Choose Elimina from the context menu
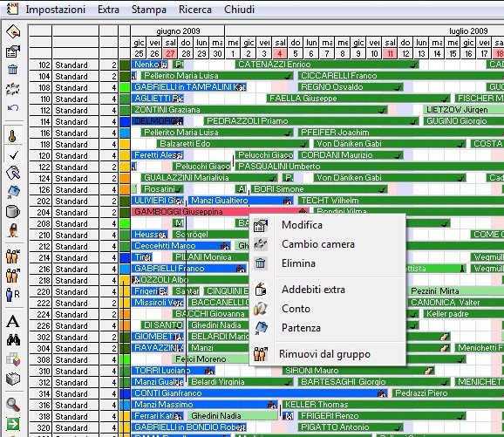504x437 pixels. [298, 263]
